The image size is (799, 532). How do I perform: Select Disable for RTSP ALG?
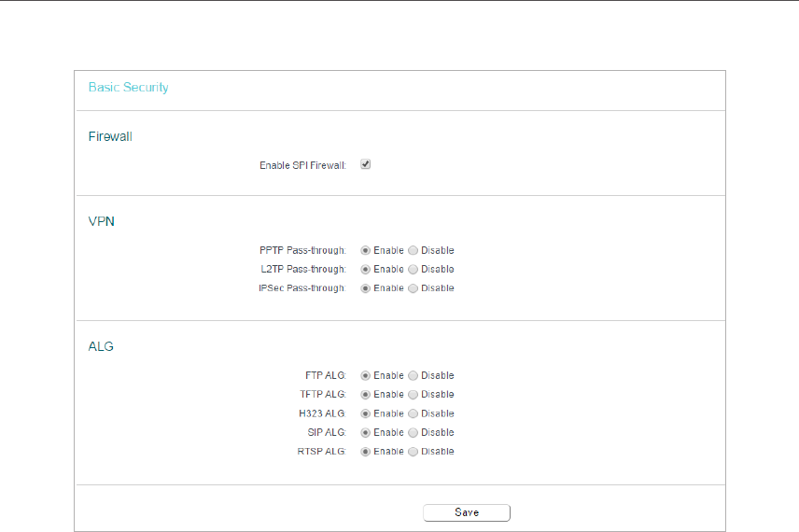click(x=414, y=452)
